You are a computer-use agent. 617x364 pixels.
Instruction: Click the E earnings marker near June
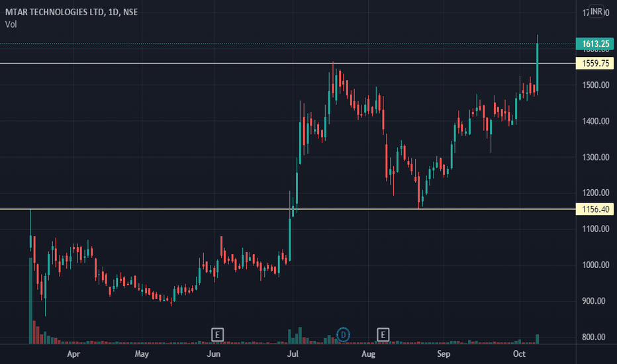(217, 335)
